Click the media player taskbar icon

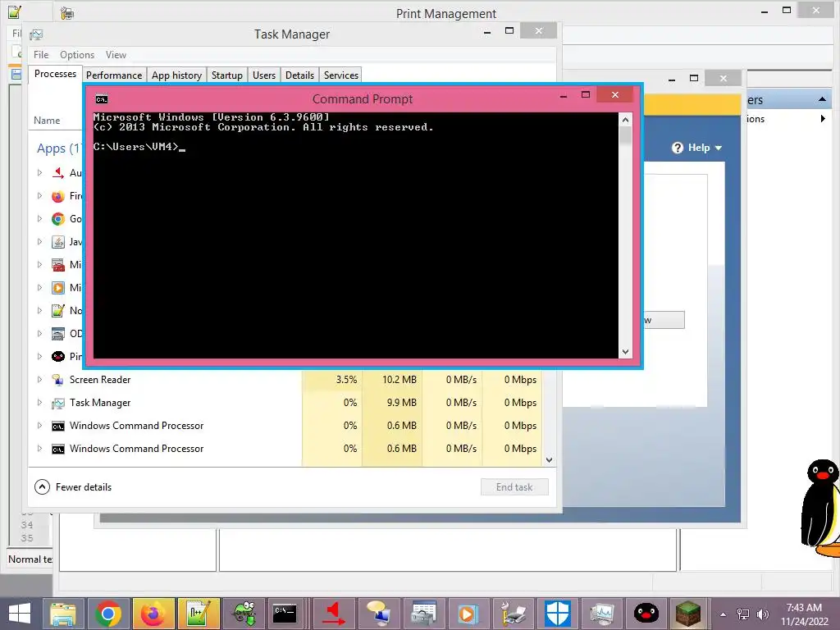click(x=467, y=614)
